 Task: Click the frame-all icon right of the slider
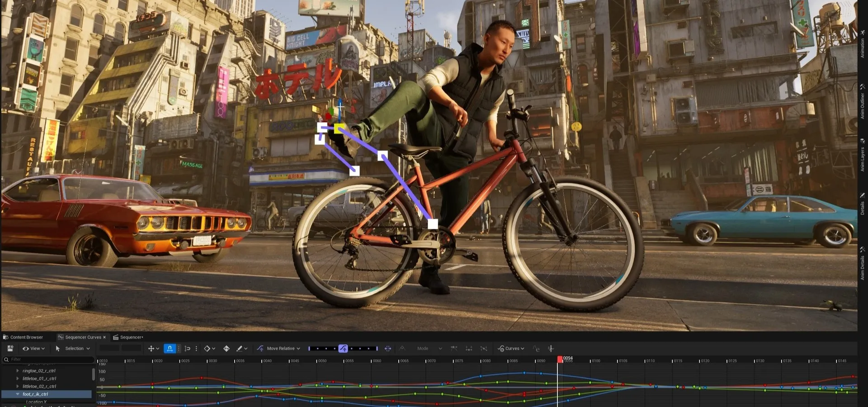coord(387,349)
